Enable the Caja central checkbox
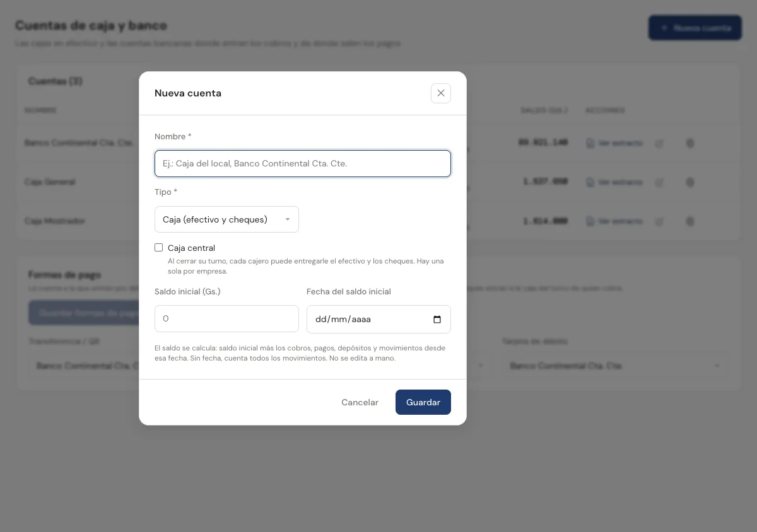 click(158, 248)
